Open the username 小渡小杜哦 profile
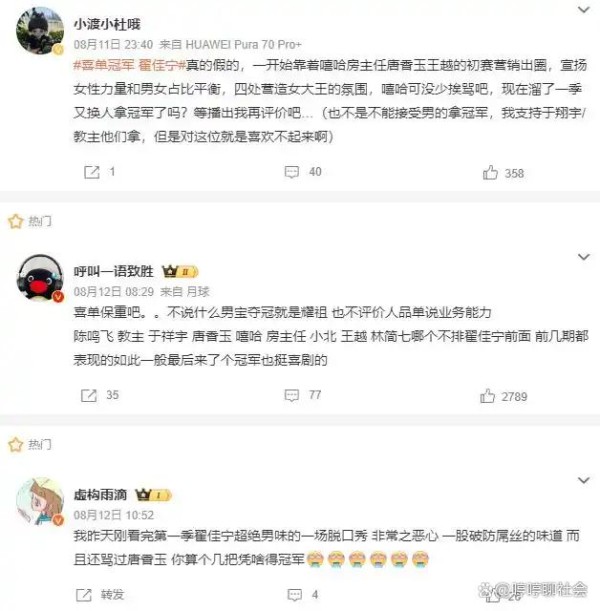The height and width of the screenshot is (611, 600). [107, 24]
